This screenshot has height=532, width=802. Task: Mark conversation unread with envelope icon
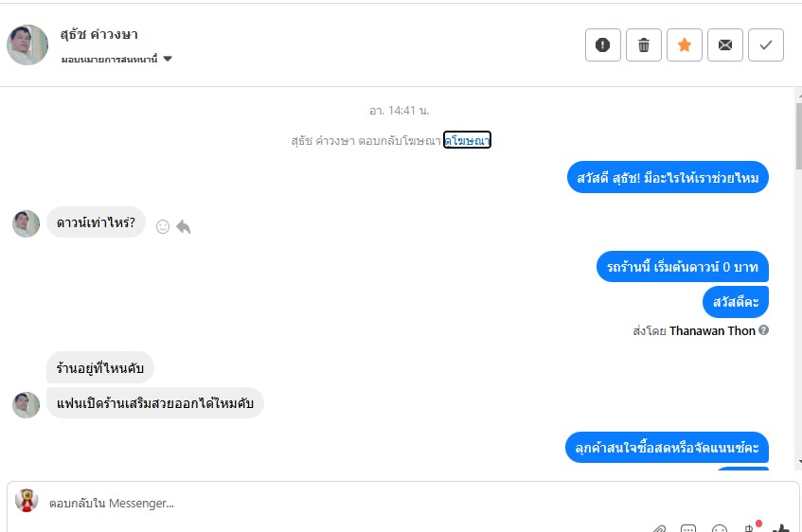[724, 45]
